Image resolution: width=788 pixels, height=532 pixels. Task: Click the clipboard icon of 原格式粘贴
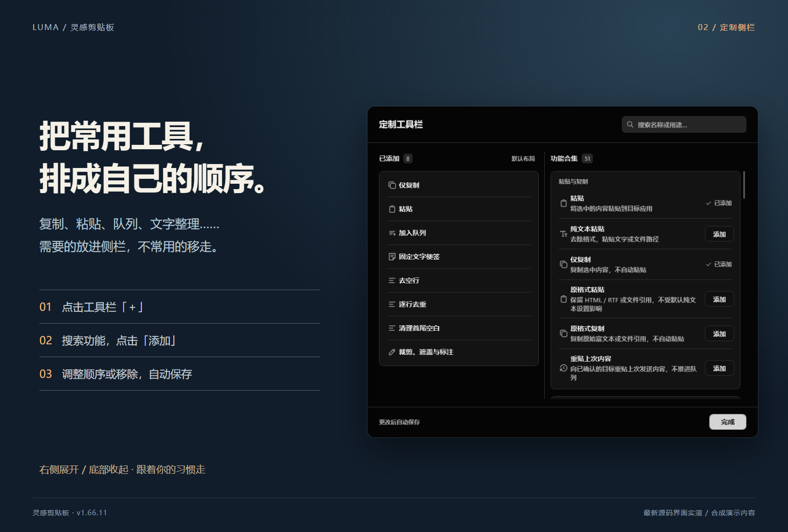(563, 299)
